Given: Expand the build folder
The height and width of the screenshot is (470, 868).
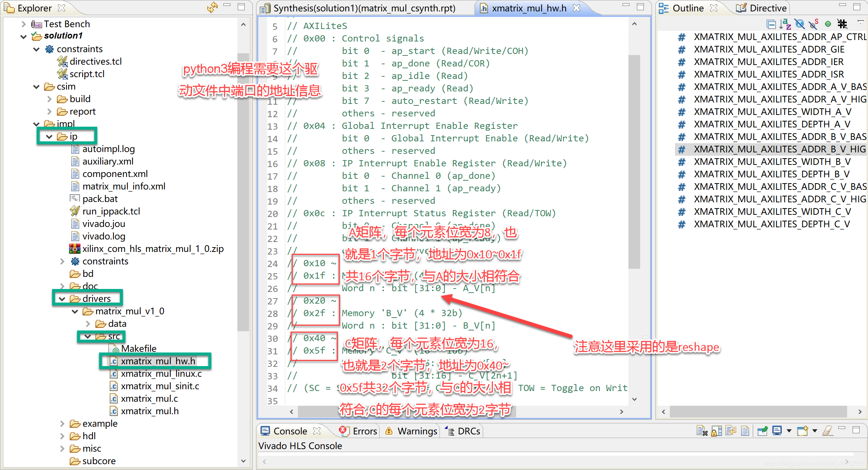Looking at the screenshot, I should coord(49,99).
